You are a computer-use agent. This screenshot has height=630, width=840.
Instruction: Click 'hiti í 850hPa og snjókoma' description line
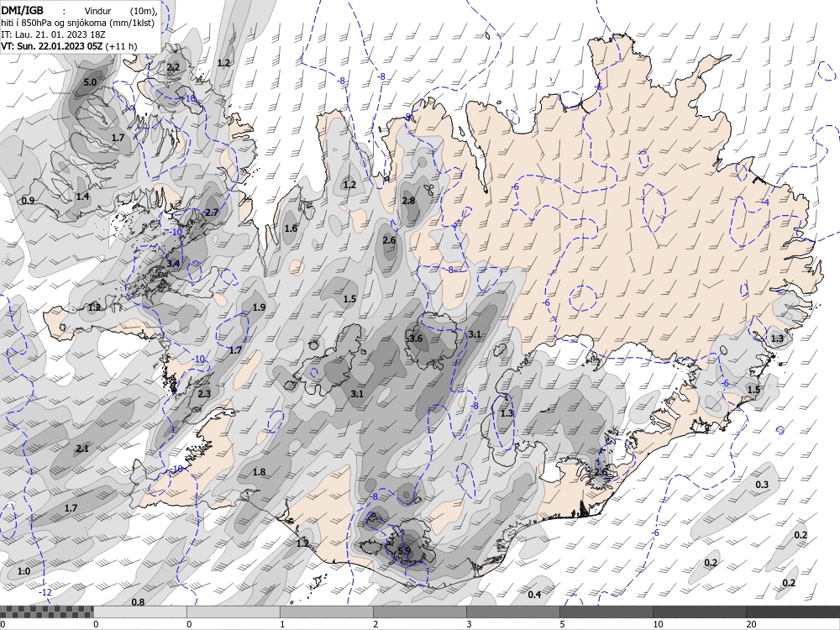pos(77,23)
